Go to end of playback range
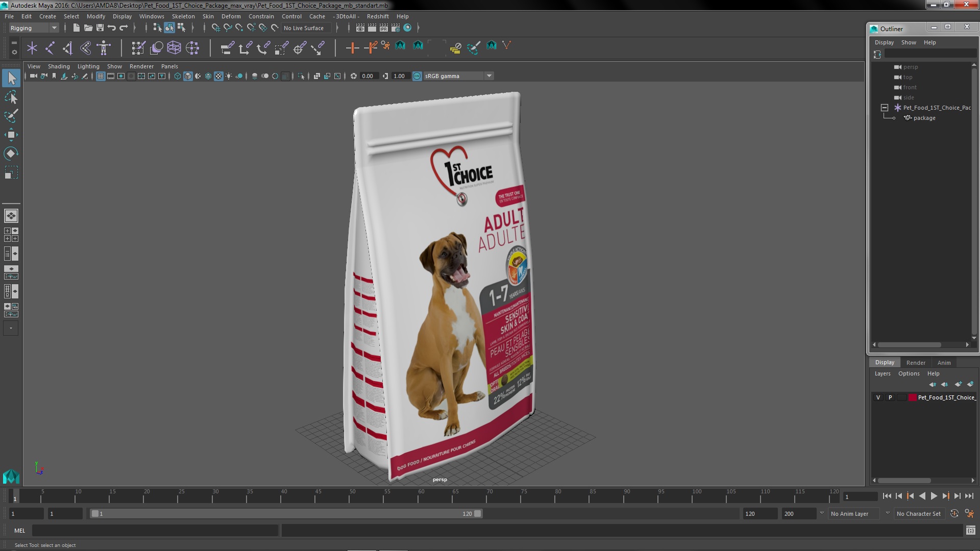 pos(969,496)
